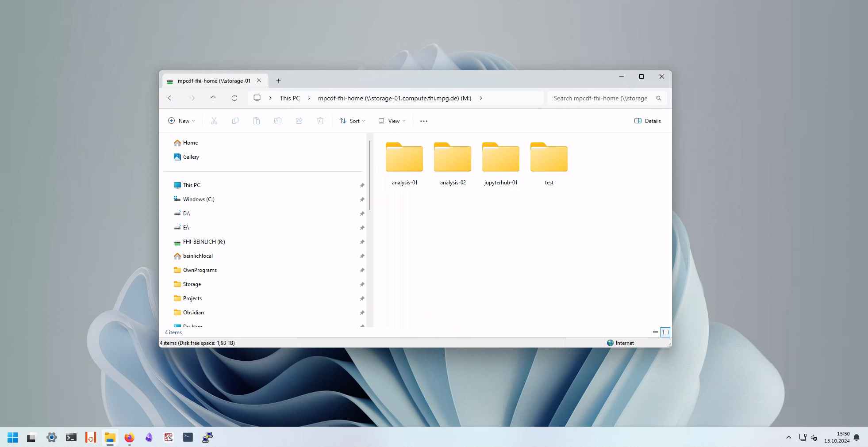Click the mpcdf-fhi-home (M:) breadcrumb
This screenshot has height=447, width=868.
pos(395,98)
